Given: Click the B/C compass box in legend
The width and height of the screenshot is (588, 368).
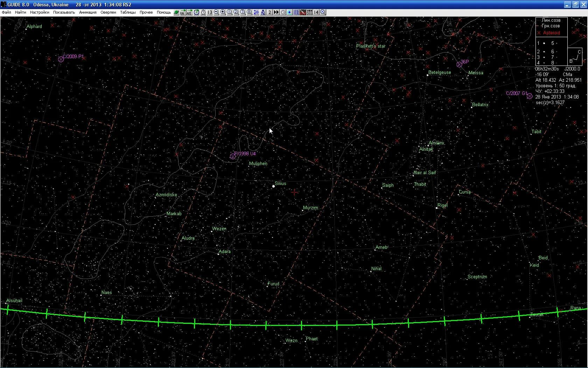Looking at the screenshot, I should pyautogui.click(x=575, y=57).
